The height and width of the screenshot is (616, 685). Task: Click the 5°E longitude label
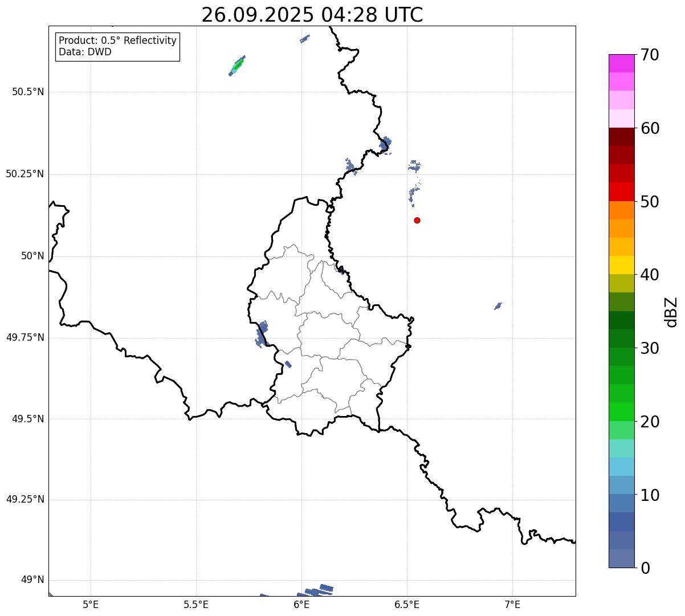[91, 604]
